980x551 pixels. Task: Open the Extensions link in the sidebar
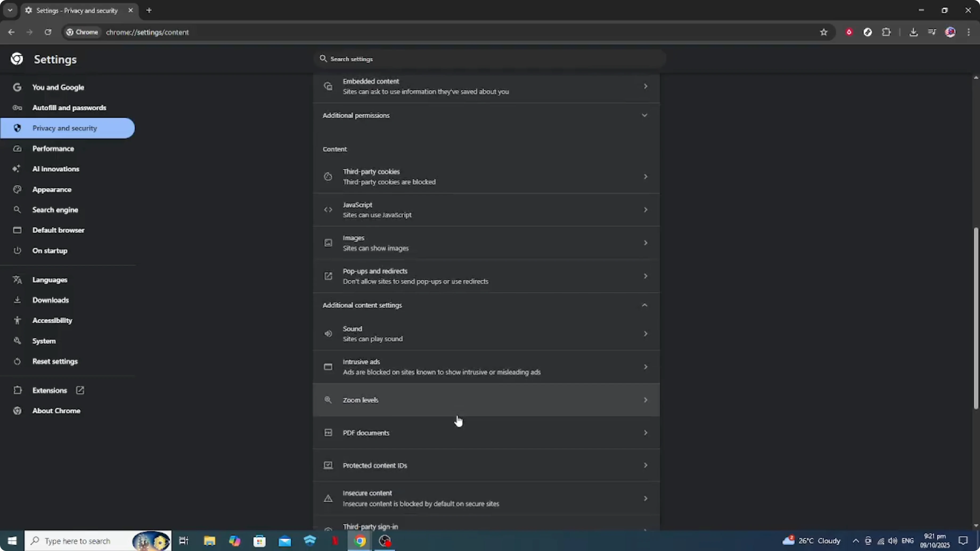click(x=50, y=390)
